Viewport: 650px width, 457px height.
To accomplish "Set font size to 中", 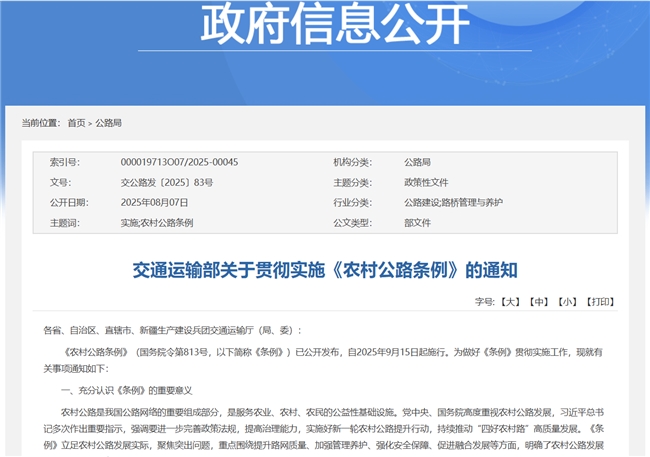I will 539,300.
